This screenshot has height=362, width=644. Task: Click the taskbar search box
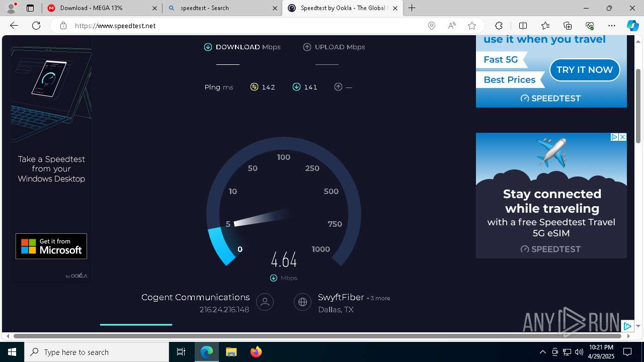click(97, 352)
